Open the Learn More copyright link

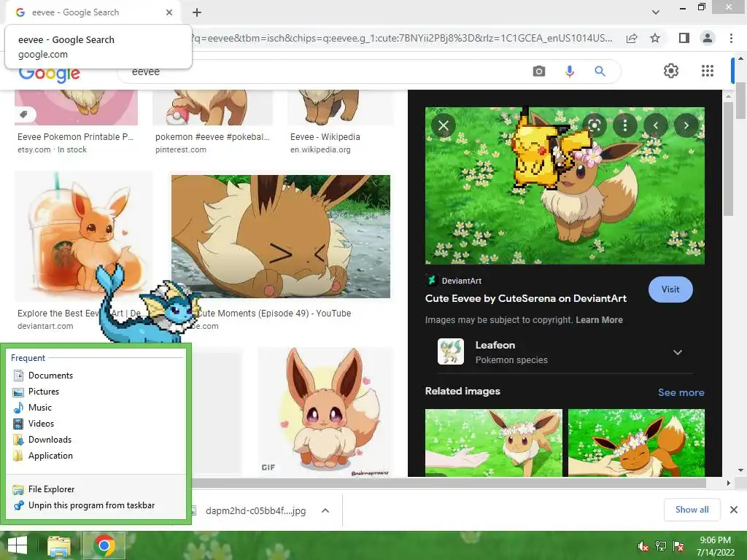click(x=599, y=320)
